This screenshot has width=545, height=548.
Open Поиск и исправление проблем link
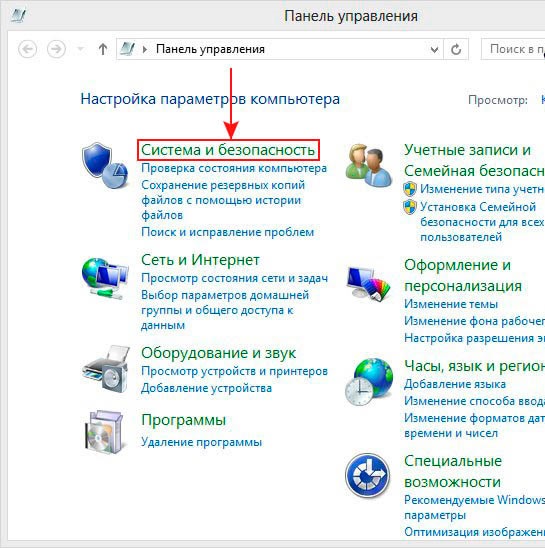228,232
